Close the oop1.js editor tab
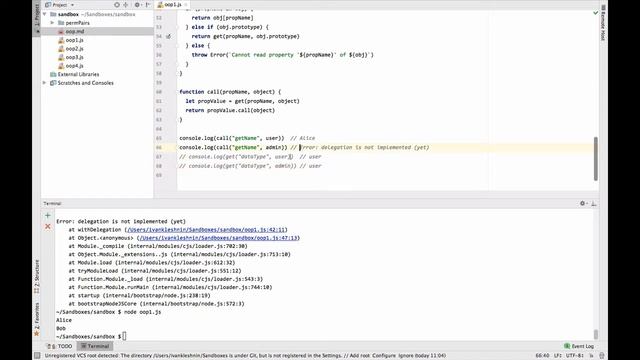640x360 pixels. (x=186, y=4)
